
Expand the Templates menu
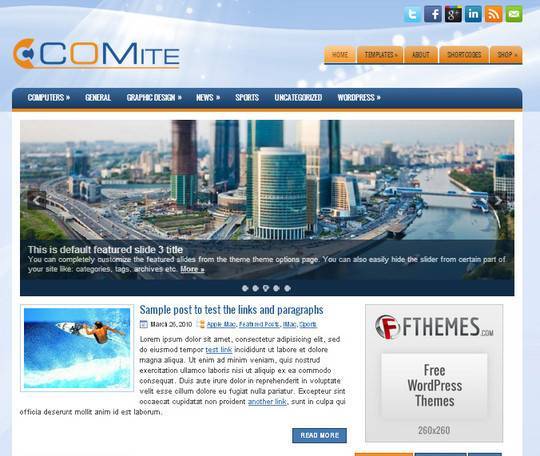point(380,54)
